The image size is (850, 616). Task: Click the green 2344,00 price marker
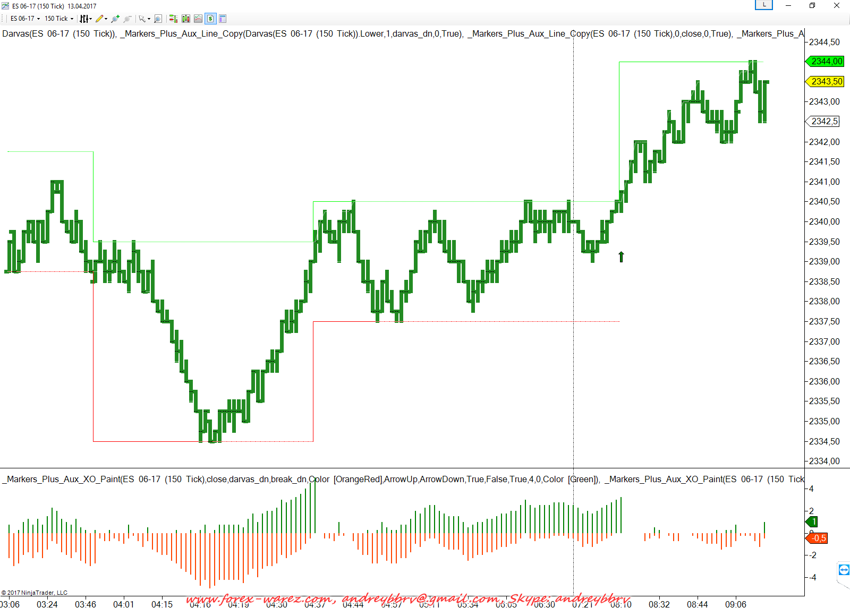826,62
